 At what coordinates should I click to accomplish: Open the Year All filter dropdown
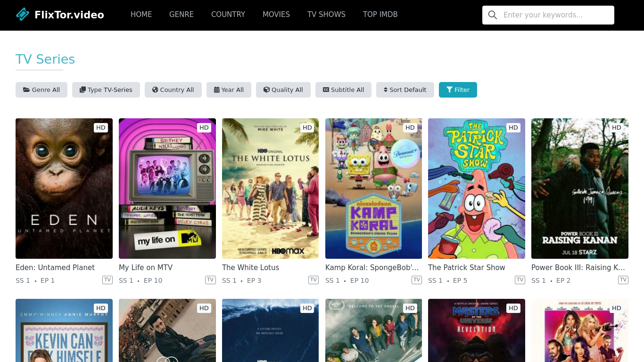[x=229, y=90]
